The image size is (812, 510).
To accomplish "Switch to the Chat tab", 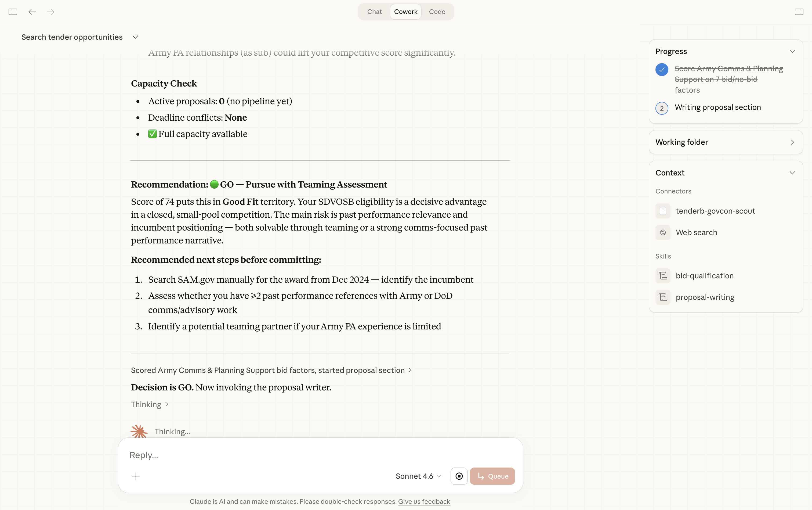I will (x=374, y=12).
